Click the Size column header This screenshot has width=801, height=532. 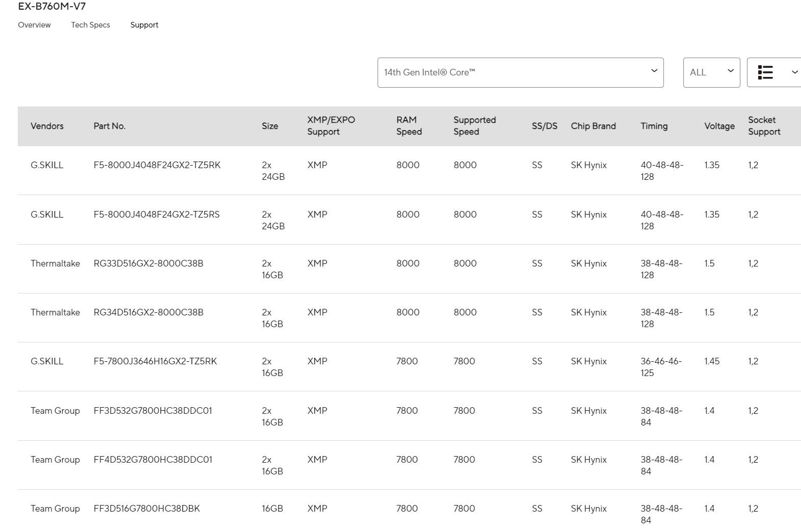coord(270,126)
